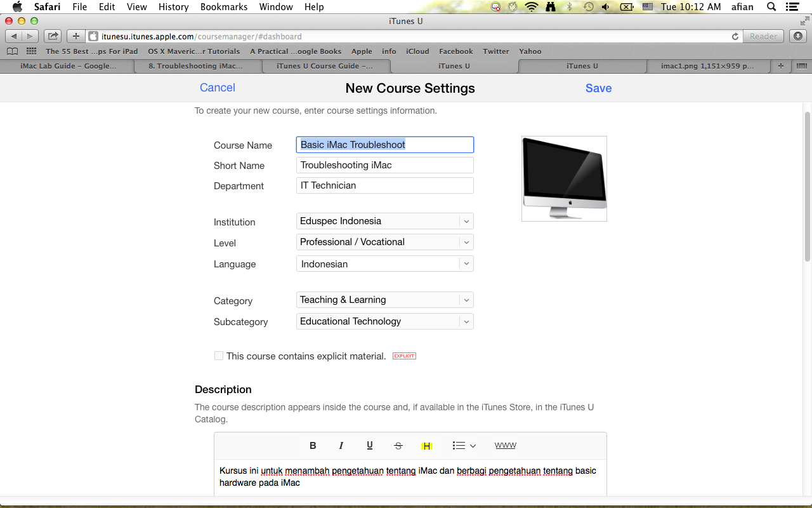Open the View menu
Screen dimensions: 812x508
point(137,7)
